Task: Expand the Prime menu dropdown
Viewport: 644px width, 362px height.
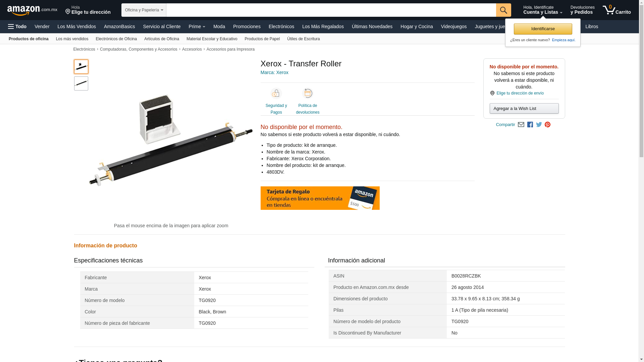Action: click(x=197, y=26)
